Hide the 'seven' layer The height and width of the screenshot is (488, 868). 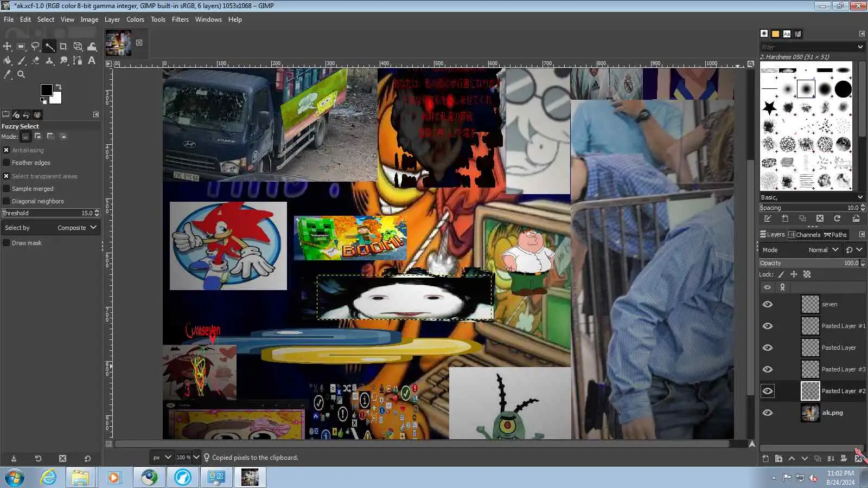tap(768, 304)
